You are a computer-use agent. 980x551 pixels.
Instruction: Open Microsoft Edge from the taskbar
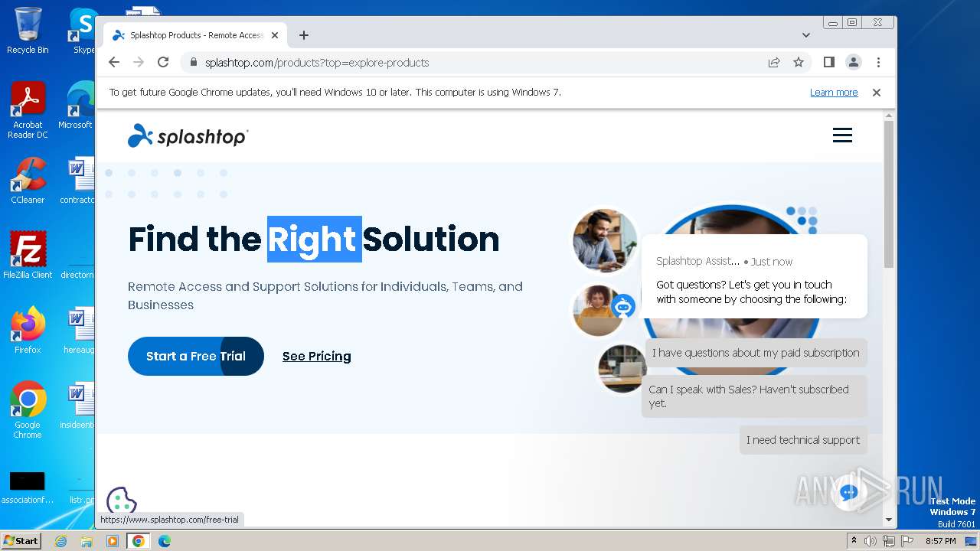click(164, 541)
